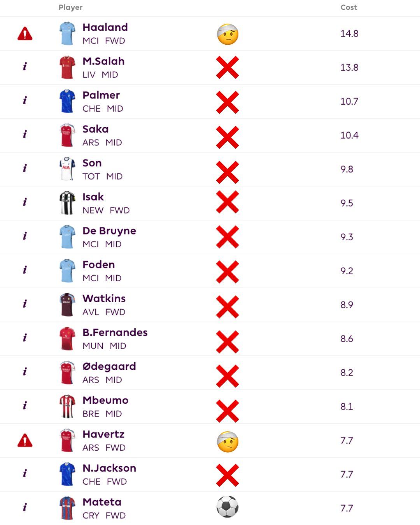Click Haaland's red warning triangle icon
This screenshot has height=525, width=420.
(25, 34)
